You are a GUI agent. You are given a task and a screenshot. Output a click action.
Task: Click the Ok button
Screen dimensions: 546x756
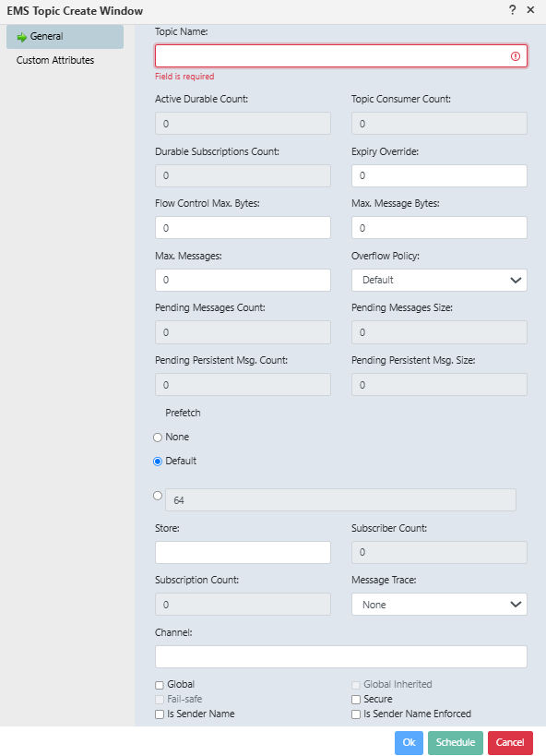409,742
